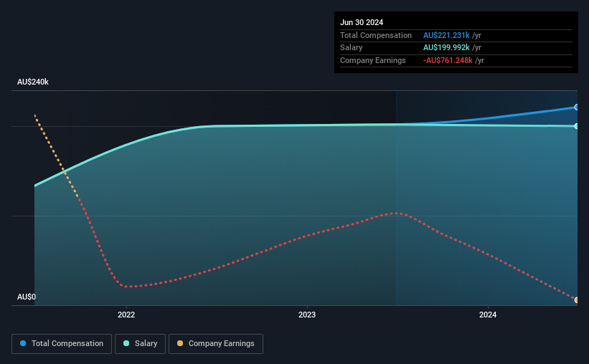The width and height of the screenshot is (589, 364).
Task: Click the -AU$761.248k company earnings value
Action: 448,60
